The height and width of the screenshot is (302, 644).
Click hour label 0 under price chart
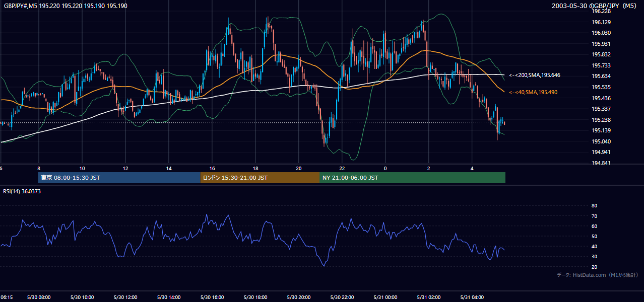pyautogui.click(x=385, y=169)
